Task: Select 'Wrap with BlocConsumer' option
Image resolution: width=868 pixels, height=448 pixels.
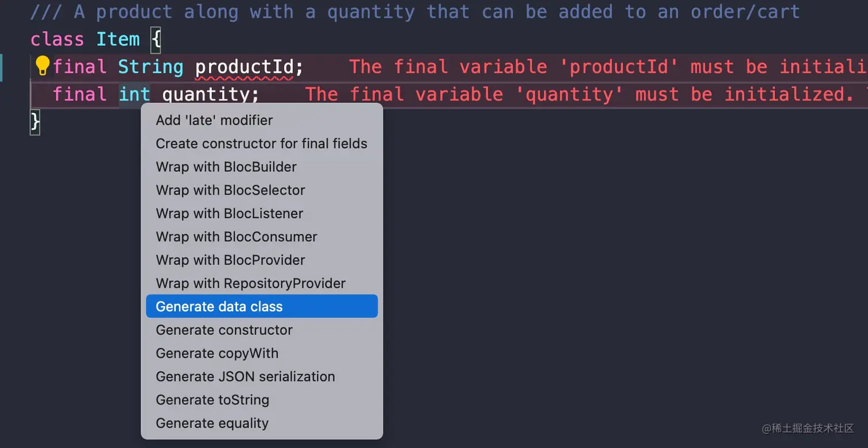Action: (236, 237)
